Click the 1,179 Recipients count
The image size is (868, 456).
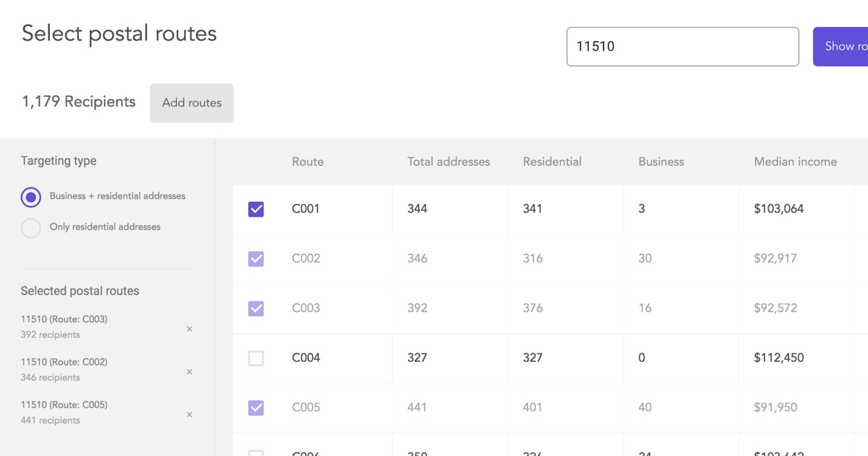(x=79, y=102)
